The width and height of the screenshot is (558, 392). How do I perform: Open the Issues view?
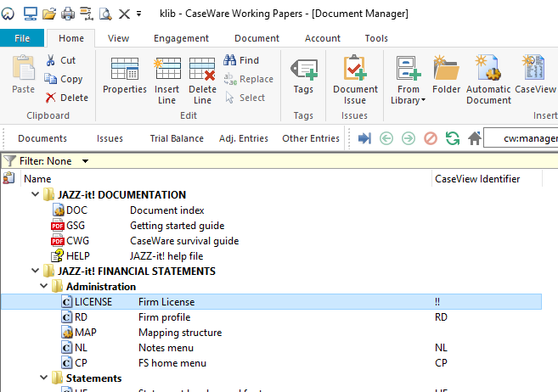(x=110, y=138)
